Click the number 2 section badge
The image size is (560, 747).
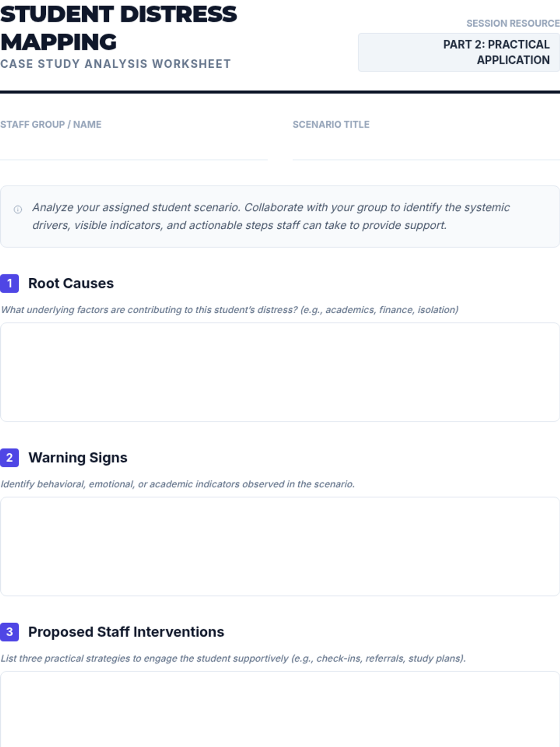(9, 458)
